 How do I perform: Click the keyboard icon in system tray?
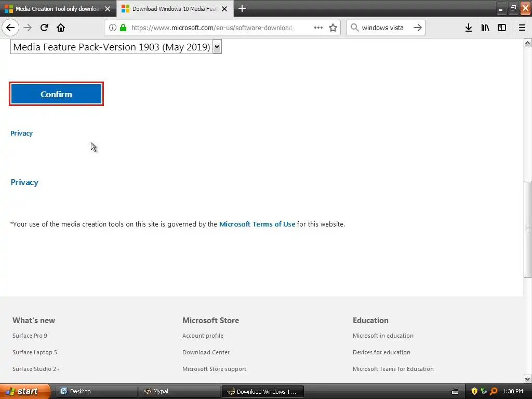tap(455, 392)
